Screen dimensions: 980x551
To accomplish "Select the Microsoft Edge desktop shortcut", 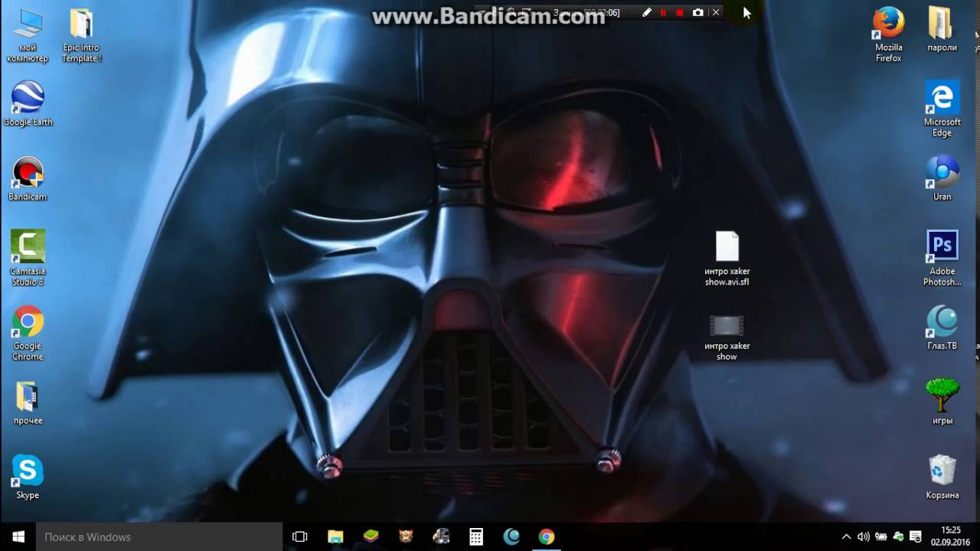I will click(942, 109).
